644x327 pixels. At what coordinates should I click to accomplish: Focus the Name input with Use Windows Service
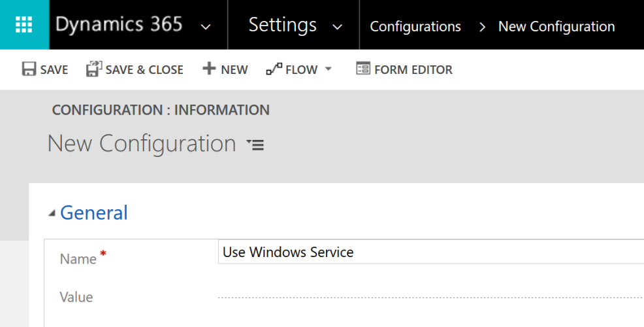tap(431, 252)
